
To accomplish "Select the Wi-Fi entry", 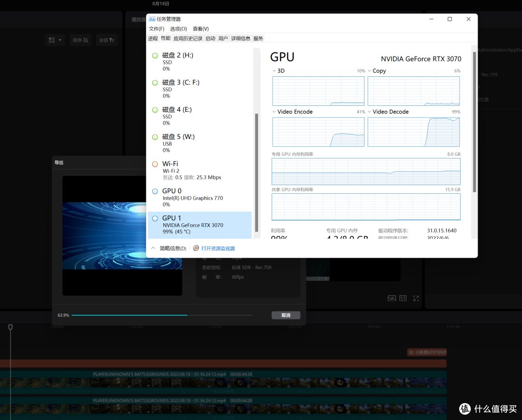I will (200, 171).
